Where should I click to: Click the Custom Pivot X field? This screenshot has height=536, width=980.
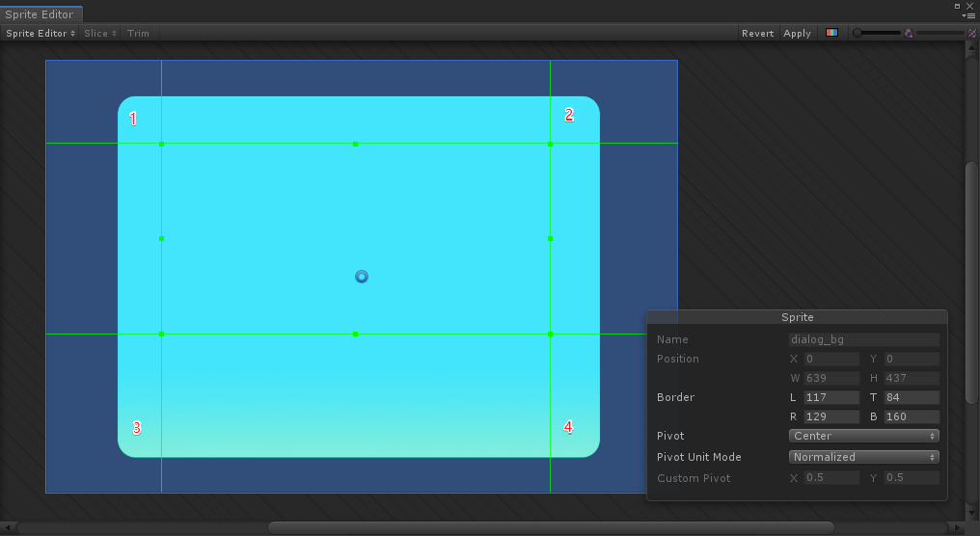click(x=831, y=477)
